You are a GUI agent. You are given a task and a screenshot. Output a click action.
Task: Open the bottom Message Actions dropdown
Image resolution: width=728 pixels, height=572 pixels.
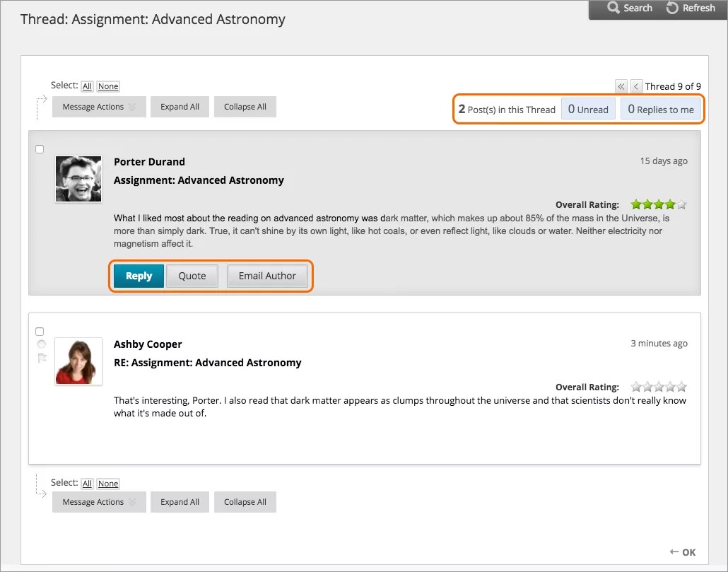coord(99,502)
